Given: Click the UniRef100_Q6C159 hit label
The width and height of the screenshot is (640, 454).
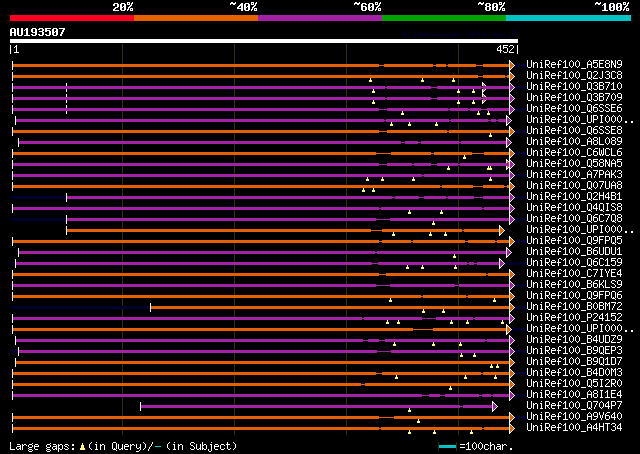Looking at the screenshot, I should point(574,263).
